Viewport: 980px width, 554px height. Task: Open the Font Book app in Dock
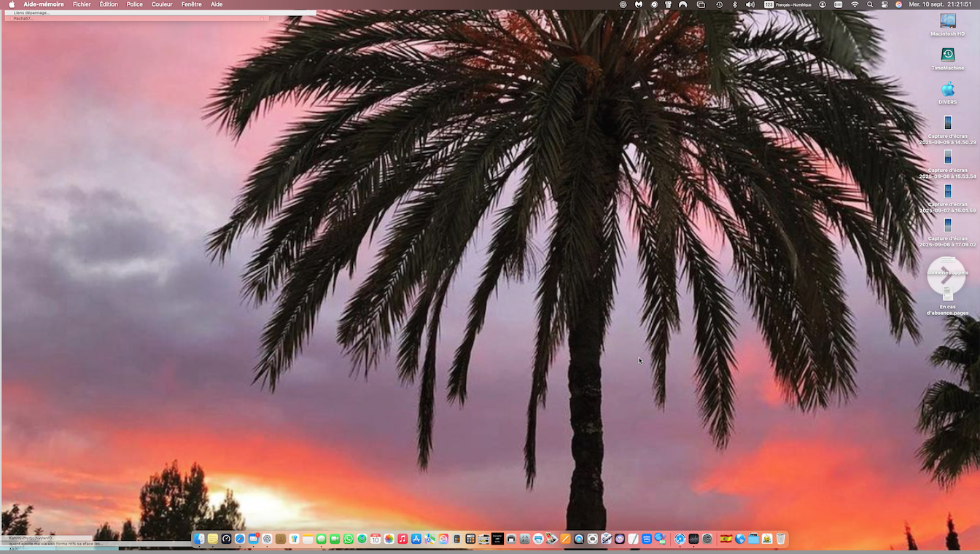(x=524, y=539)
